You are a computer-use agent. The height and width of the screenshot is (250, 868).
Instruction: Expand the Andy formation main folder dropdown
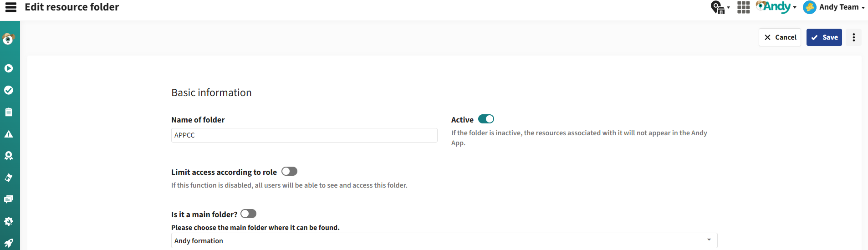[444, 240]
